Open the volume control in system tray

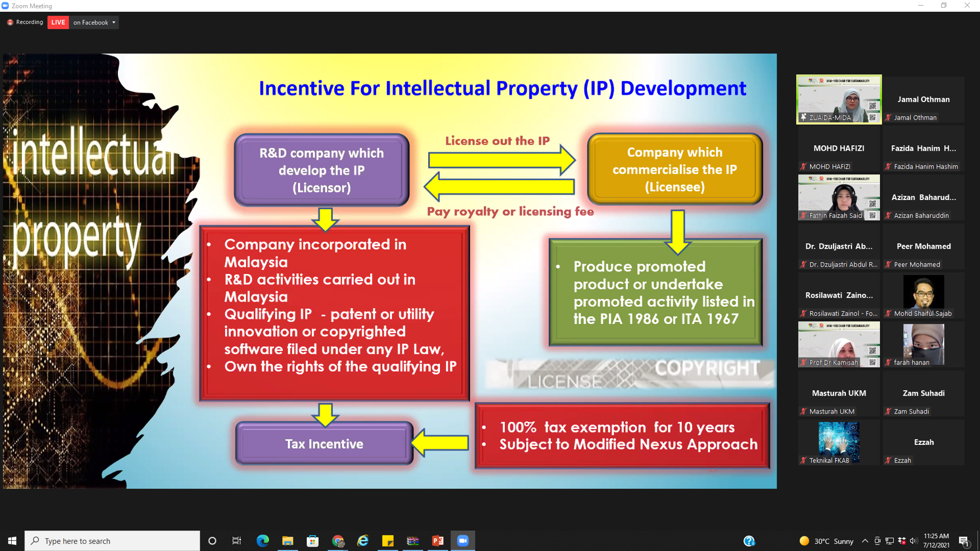pos(913,541)
